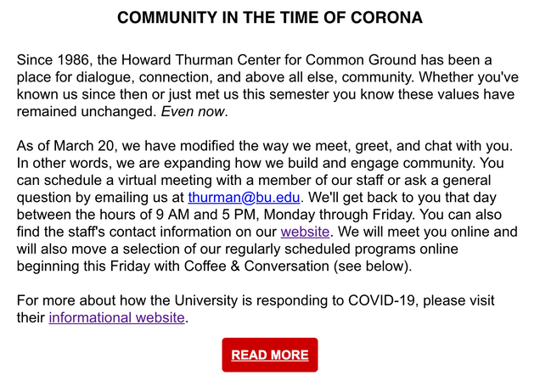Viewport: 540px width, 392px height.
Task: Click the word "University" in the last paragraph
Action: coord(198,302)
